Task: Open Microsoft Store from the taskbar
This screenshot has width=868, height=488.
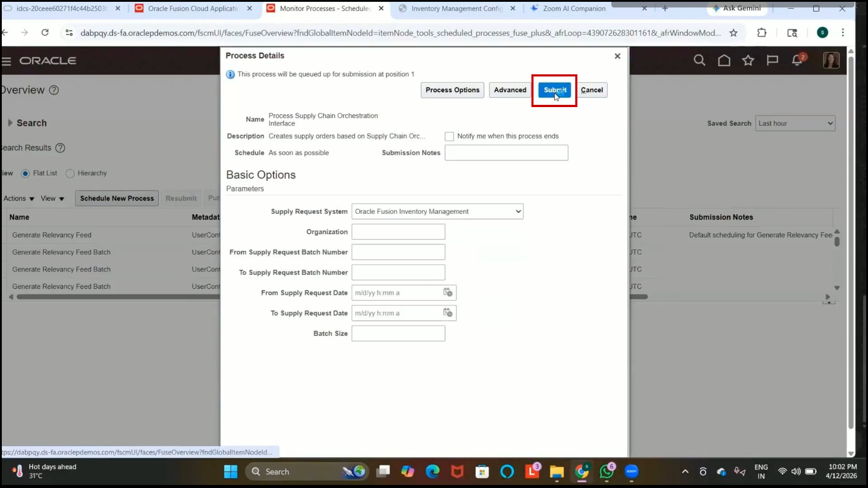Action: click(x=482, y=471)
